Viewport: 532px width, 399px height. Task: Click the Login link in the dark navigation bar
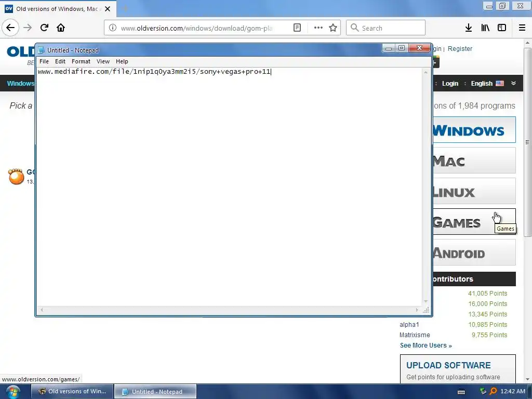coord(450,84)
